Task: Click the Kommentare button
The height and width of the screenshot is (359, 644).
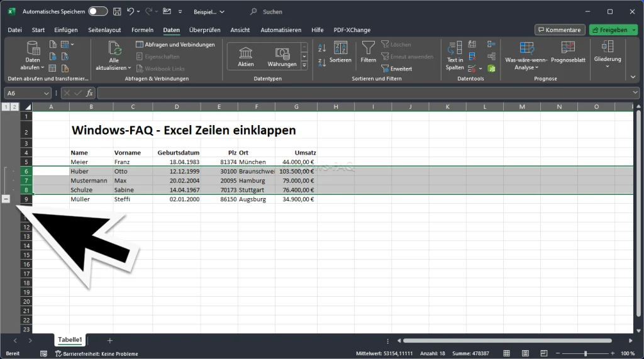Action: pyautogui.click(x=559, y=30)
